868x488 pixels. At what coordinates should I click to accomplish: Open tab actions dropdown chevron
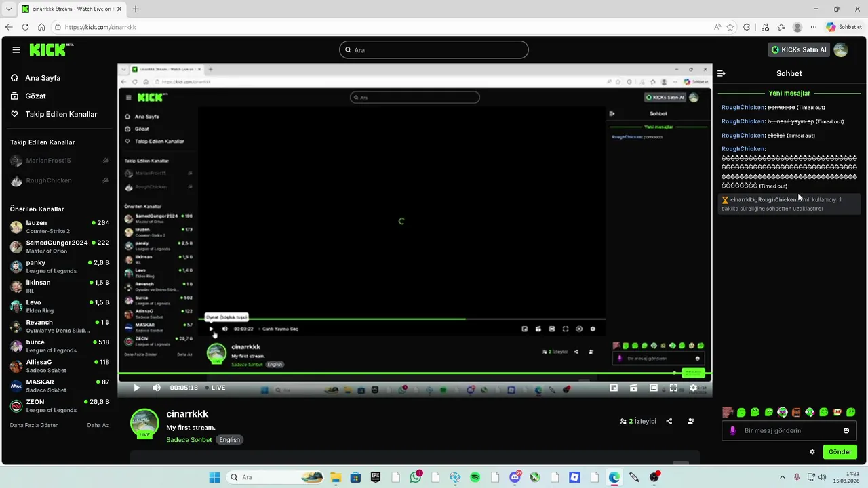tap(9, 9)
